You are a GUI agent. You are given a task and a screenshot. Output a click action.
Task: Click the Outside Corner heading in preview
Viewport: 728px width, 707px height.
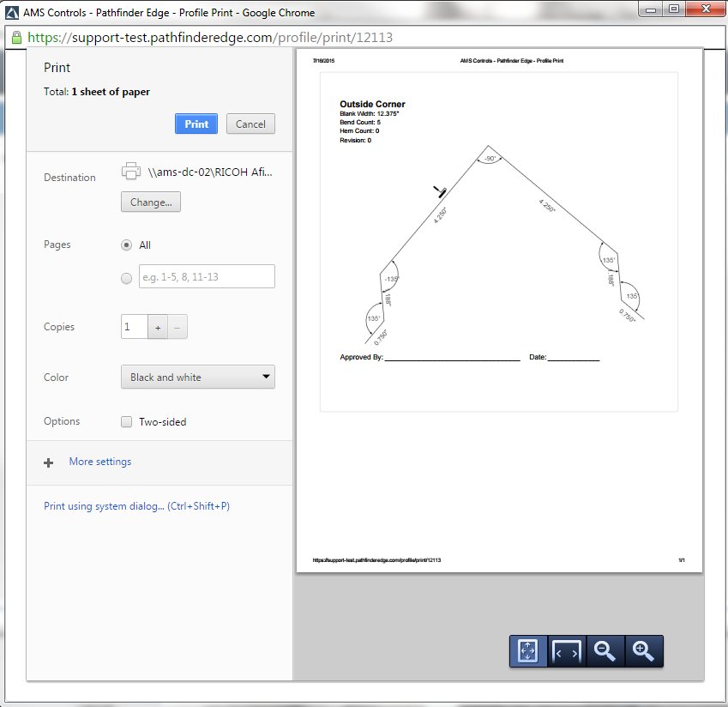[372, 104]
